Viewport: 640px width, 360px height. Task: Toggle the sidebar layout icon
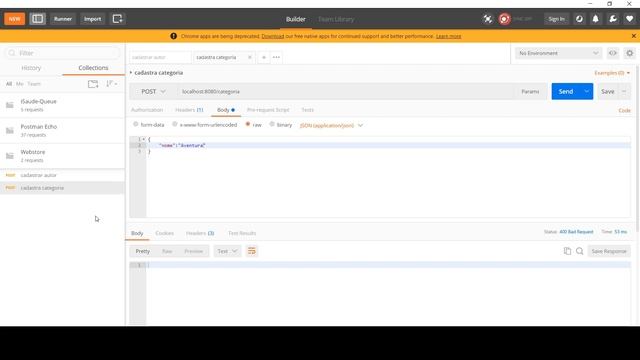pyautogui.click(x=38, y=19)
